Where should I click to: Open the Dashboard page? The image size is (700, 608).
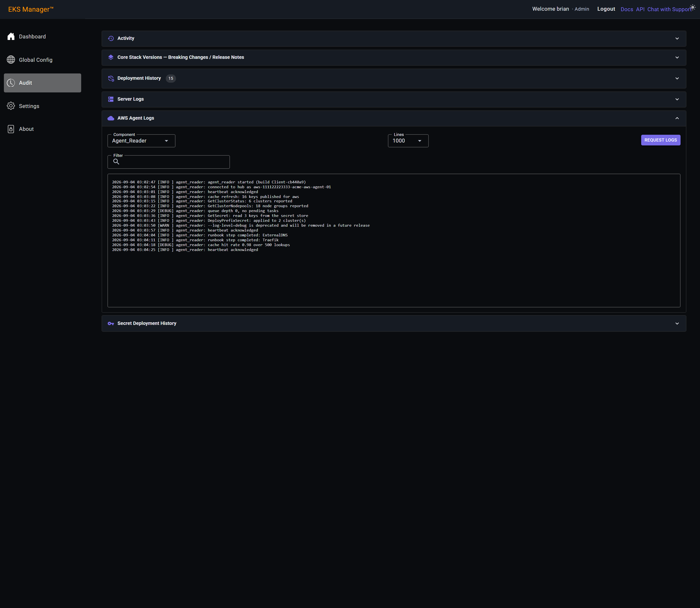click(x=42, y=37)
